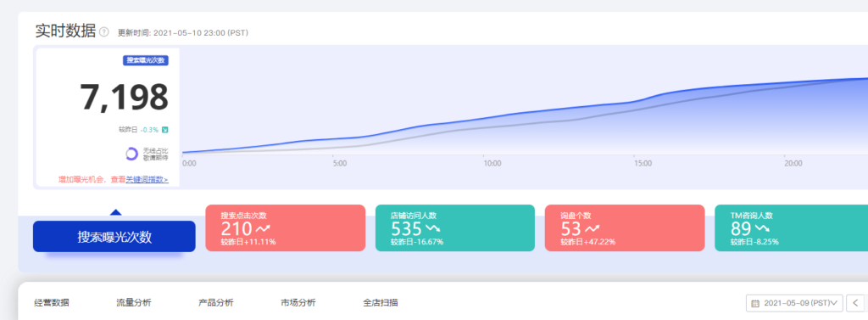Open the 关键词指数 link
The height and width of the screenshot is (320, 868).
click(x=147, y=180)
